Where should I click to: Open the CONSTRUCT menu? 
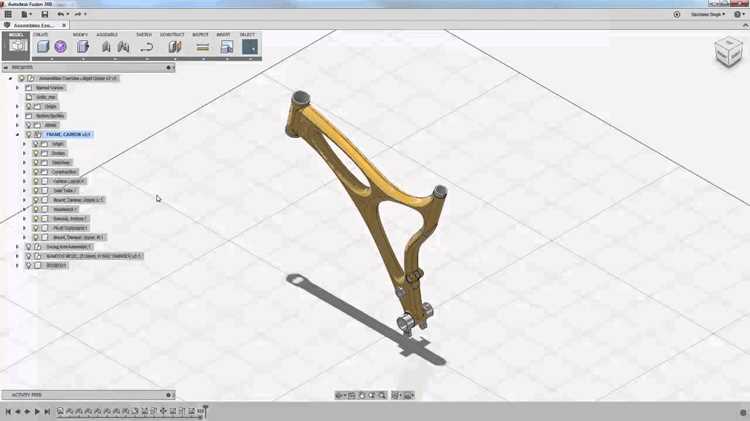tap(172, 34)
